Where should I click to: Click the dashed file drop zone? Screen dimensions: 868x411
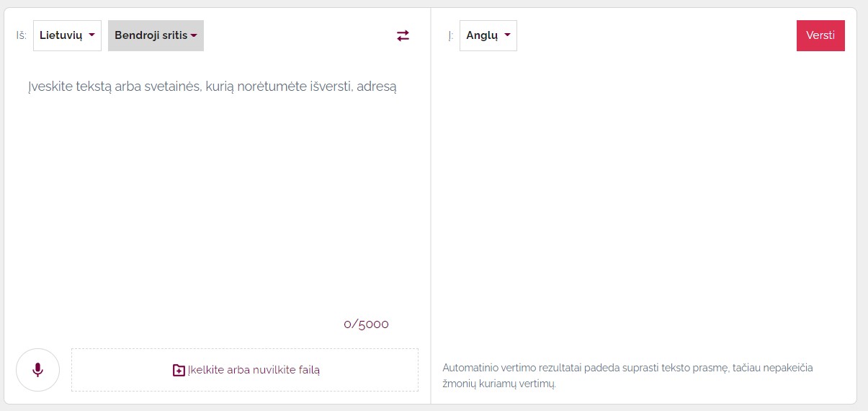click(x=245, y=370)
